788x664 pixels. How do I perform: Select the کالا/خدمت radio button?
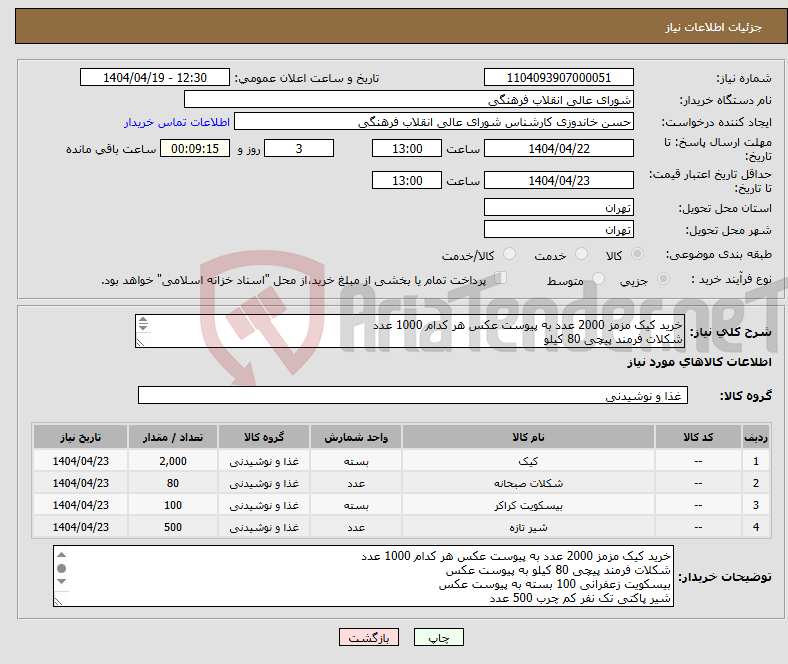tap(510, 254)
